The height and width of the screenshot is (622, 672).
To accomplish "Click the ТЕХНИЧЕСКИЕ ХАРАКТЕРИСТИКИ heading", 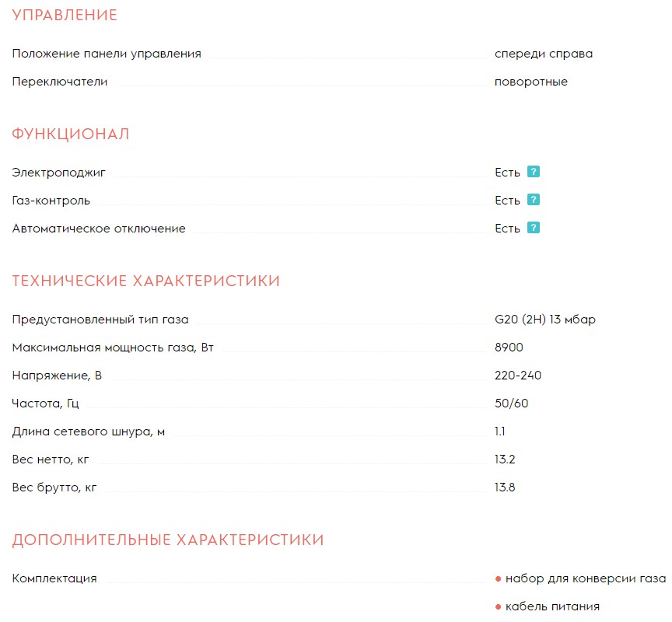I will tap(145, 281).
